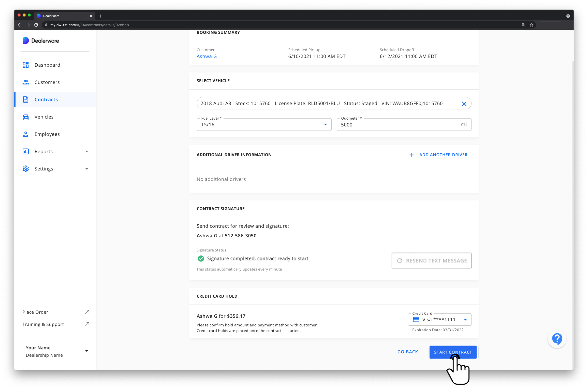This screenshot has height=389, width=588.
Task: Go back with the browser back arrow
Action: click(20, 25)
